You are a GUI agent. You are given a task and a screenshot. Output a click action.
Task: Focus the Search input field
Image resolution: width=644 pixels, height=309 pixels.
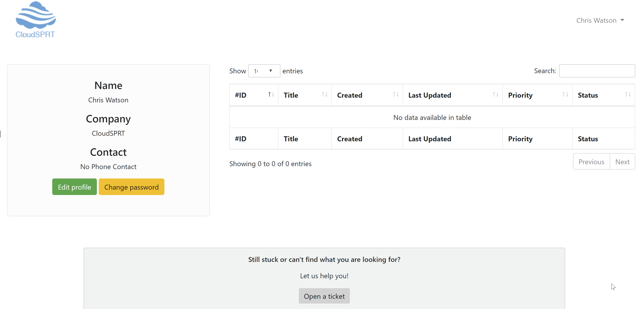(x=597, y=71)
